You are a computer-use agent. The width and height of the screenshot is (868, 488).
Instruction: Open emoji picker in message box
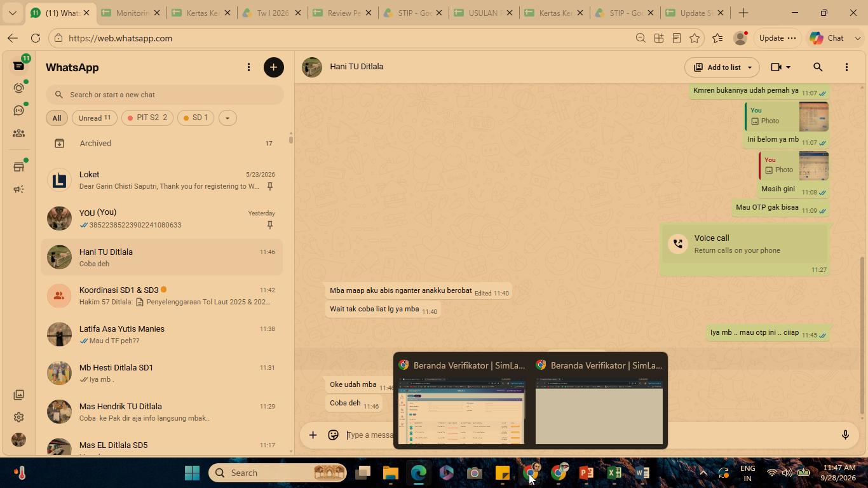(333, 435)
